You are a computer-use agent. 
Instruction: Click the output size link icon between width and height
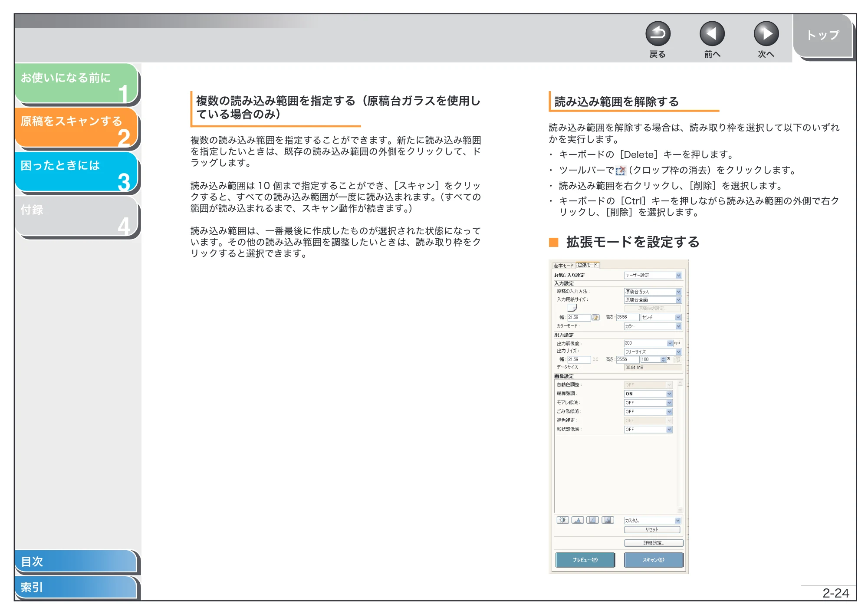coord(595,359)
